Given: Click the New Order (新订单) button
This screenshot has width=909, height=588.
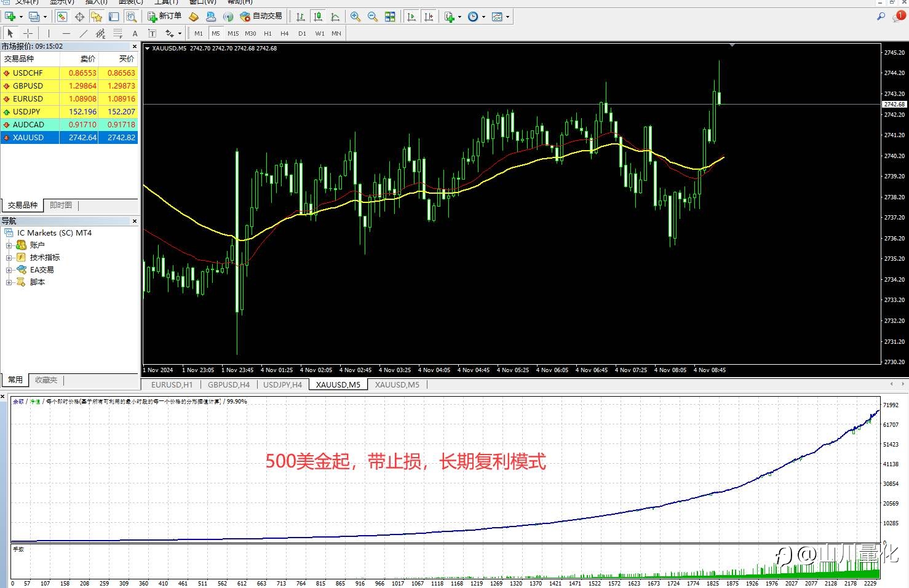Looking at the screenshot, I should coord(164,17).
